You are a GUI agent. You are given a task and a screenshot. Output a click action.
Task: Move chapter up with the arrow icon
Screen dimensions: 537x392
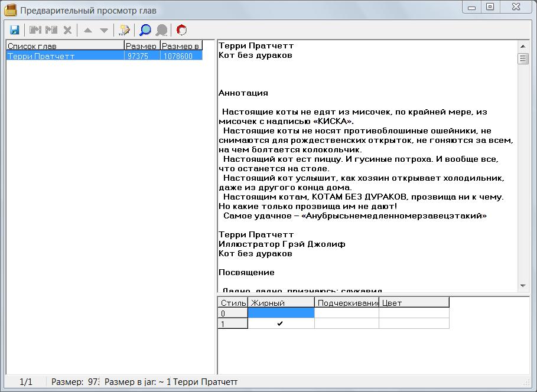pos(88,30)
